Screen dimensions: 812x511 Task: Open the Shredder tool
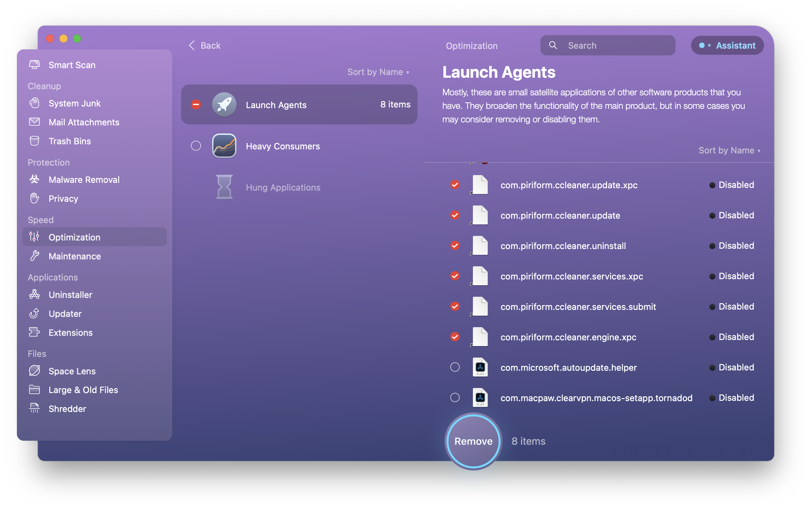(67, 409)
